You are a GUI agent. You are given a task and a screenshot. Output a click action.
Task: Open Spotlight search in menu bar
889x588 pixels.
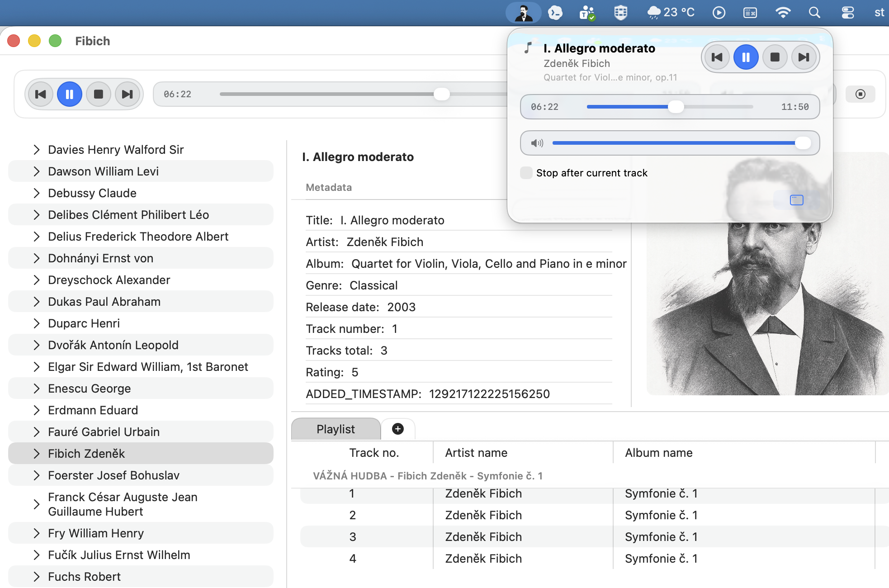click(814, 13)
